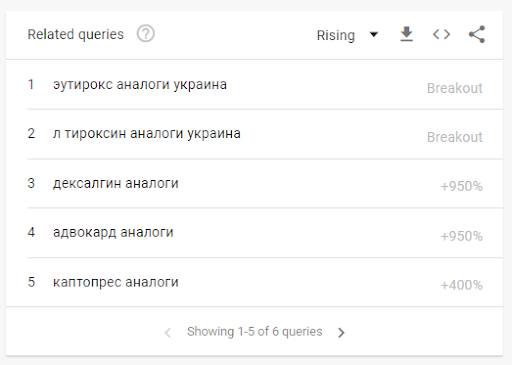This screenshot has width=512, height=365.
Task: Go to next page of queries
Action: point(341,332)
